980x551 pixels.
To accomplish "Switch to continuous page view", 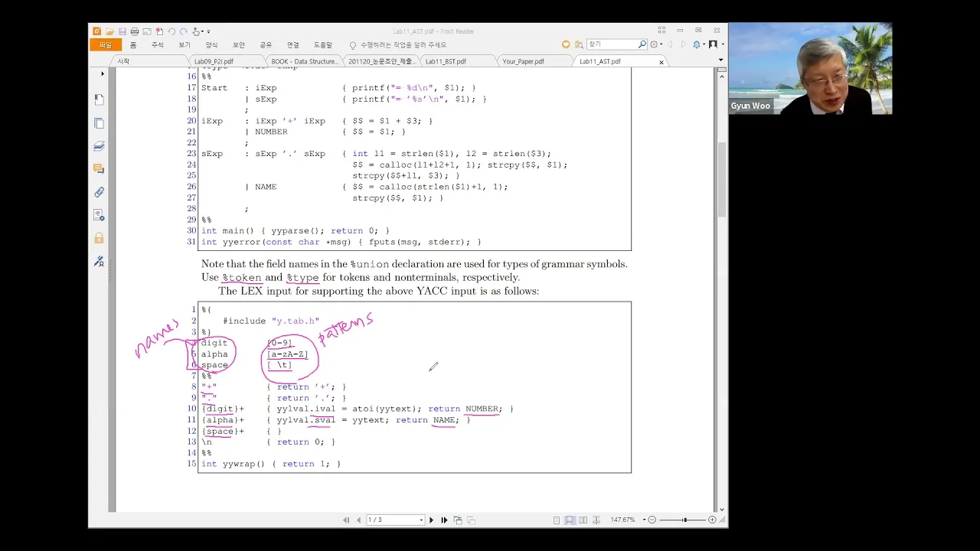I will click(570, 520).
